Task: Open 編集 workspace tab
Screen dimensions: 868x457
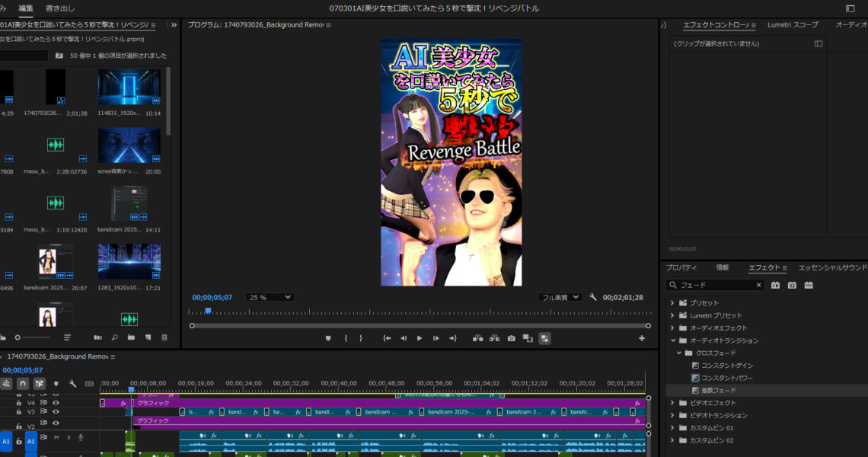Action: [x=26, y=8]
